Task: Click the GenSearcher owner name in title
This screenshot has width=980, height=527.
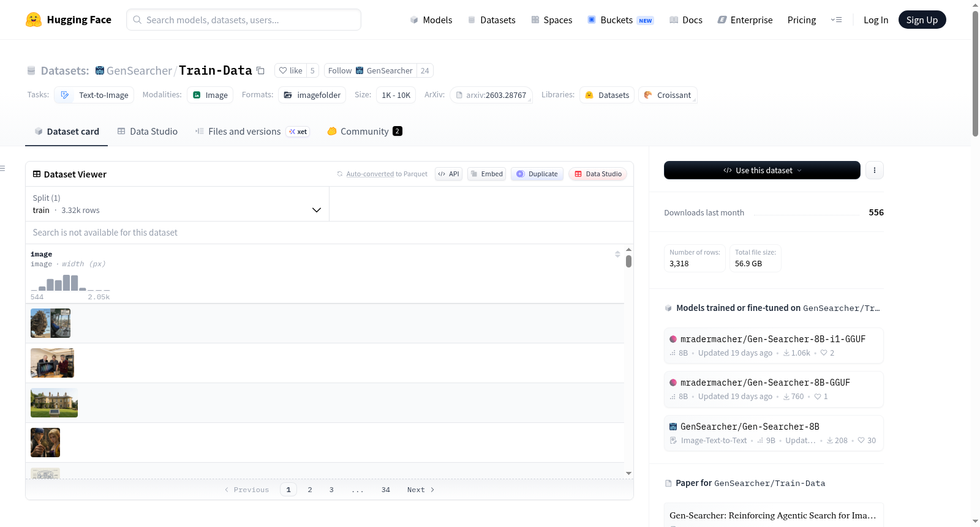Action: click(x=139, y=70)
